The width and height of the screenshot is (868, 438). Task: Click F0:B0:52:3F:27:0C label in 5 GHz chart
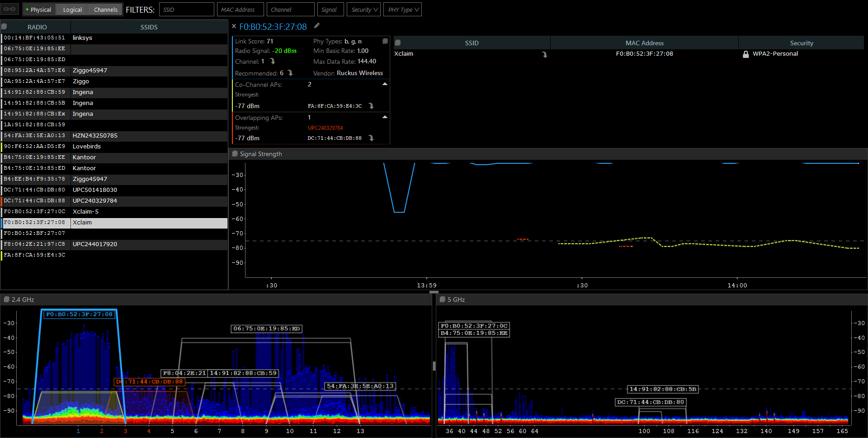tap(474, 326)
